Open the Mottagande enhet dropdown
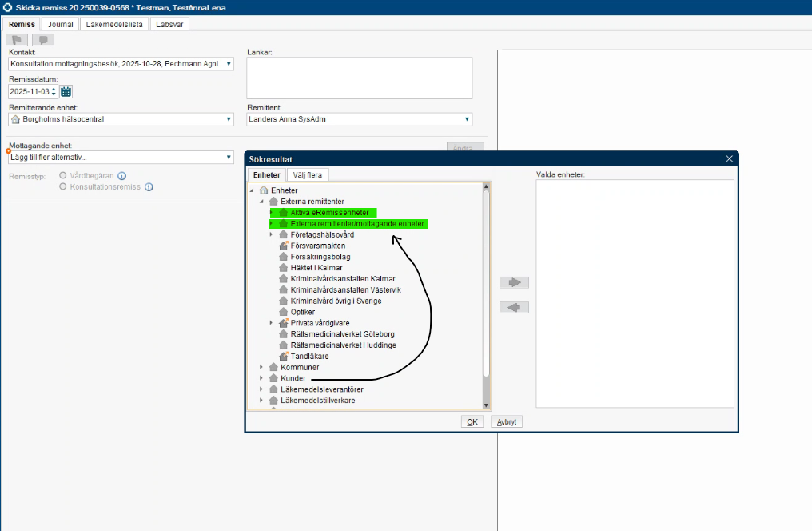The width and height of the screenshot is (812, 531). coord(229,158)
